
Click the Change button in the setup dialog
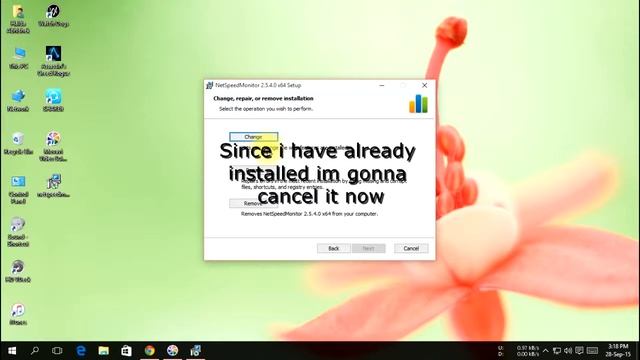click(x=253, y=137)
